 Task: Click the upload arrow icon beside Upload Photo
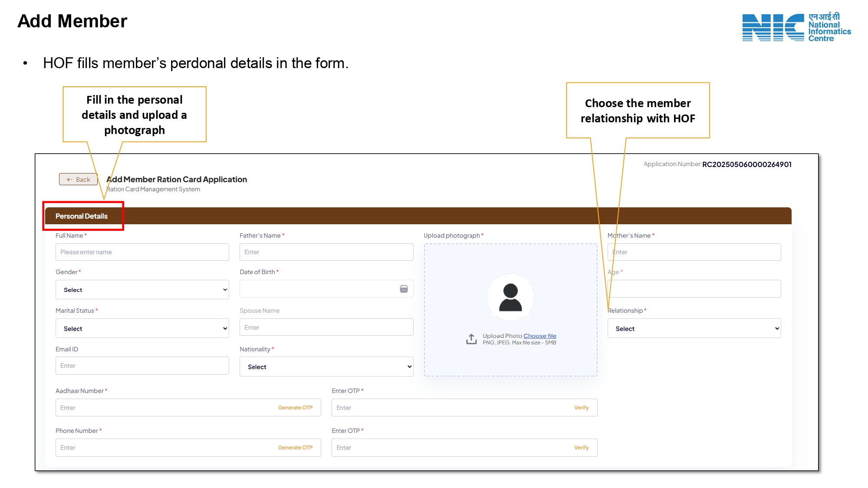pyautogui.click(x=471, y=339)
